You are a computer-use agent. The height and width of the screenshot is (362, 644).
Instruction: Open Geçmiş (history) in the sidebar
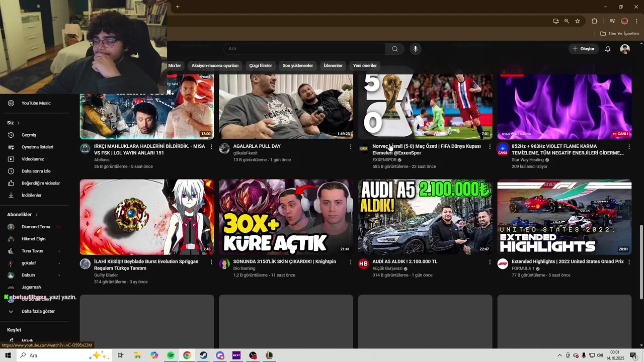pos(28,135)
